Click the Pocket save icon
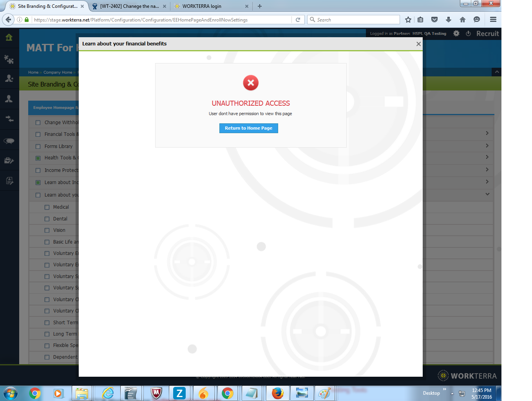Image resolution: width=532 pixels, height=401 pixels. point(434,20)
